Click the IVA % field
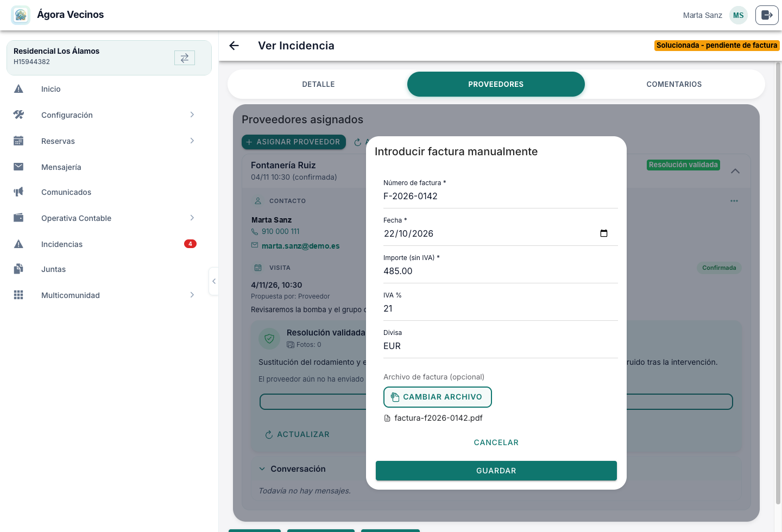Screen dimensions: 782x532 (x=501, y=308)
